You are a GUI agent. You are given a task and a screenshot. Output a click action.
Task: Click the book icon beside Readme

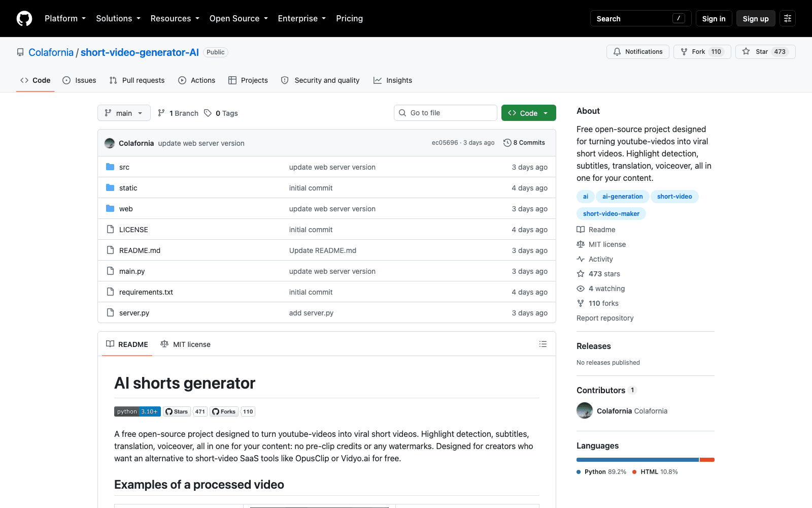[581, 230]
